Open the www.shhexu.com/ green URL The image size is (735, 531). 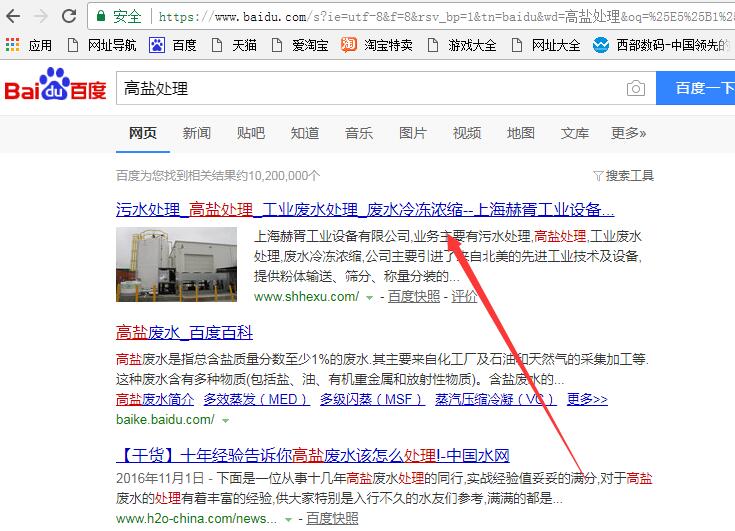tap(307, 296)
